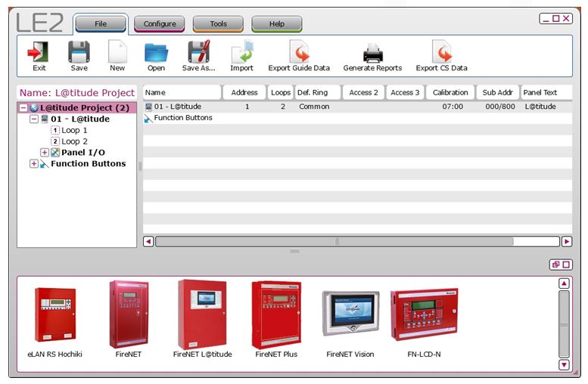Create a New project file
588x384 pixels.
click(x=117, y=51)
